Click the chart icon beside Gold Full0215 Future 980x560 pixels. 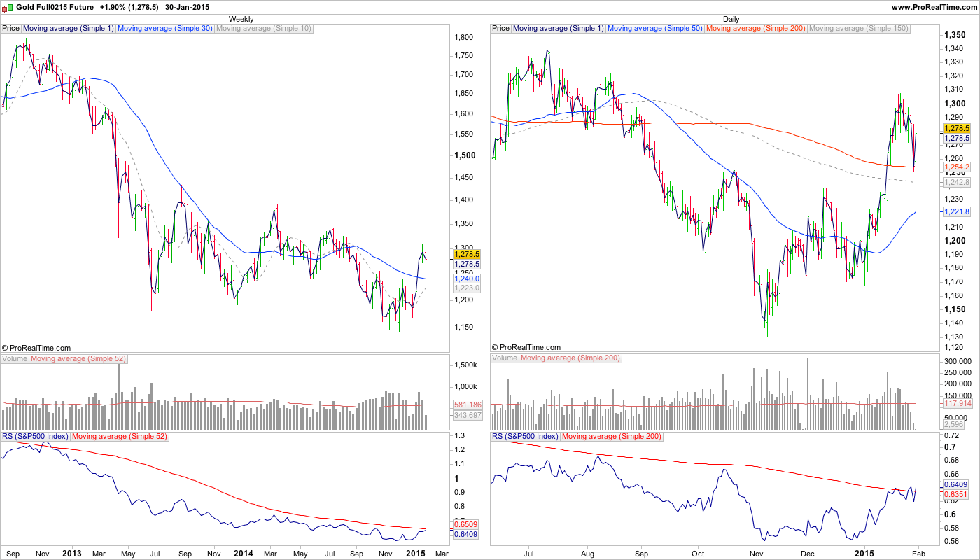8,6
